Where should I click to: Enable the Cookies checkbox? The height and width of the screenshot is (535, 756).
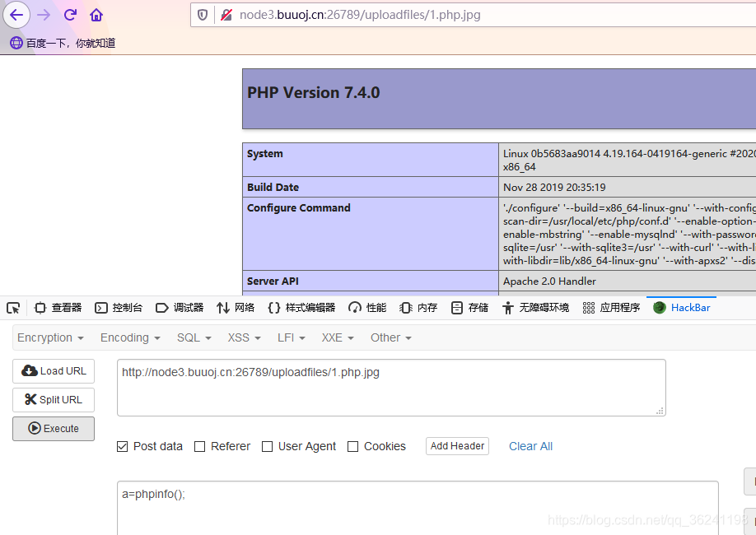point(349,446)
